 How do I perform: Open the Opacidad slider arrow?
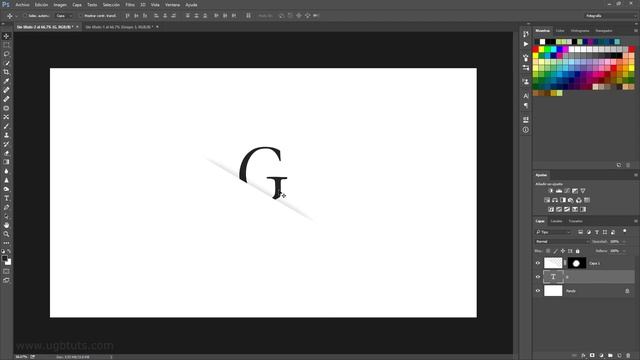click(625, 242)
